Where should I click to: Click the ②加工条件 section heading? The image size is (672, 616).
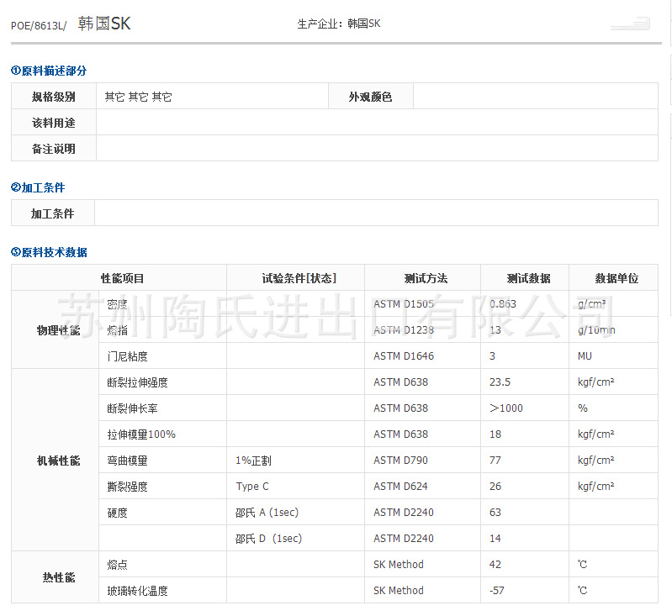(x=38, y=187)
